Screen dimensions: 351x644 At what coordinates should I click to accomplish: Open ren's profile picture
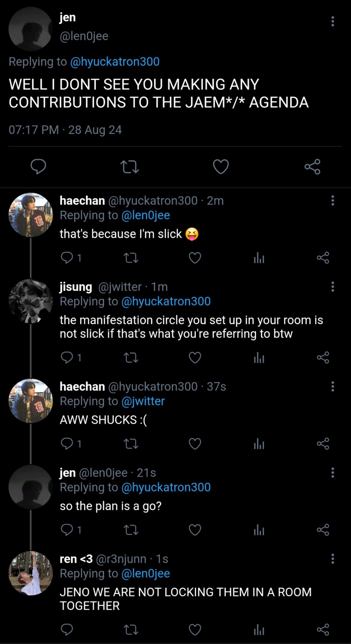pos(31,573)
